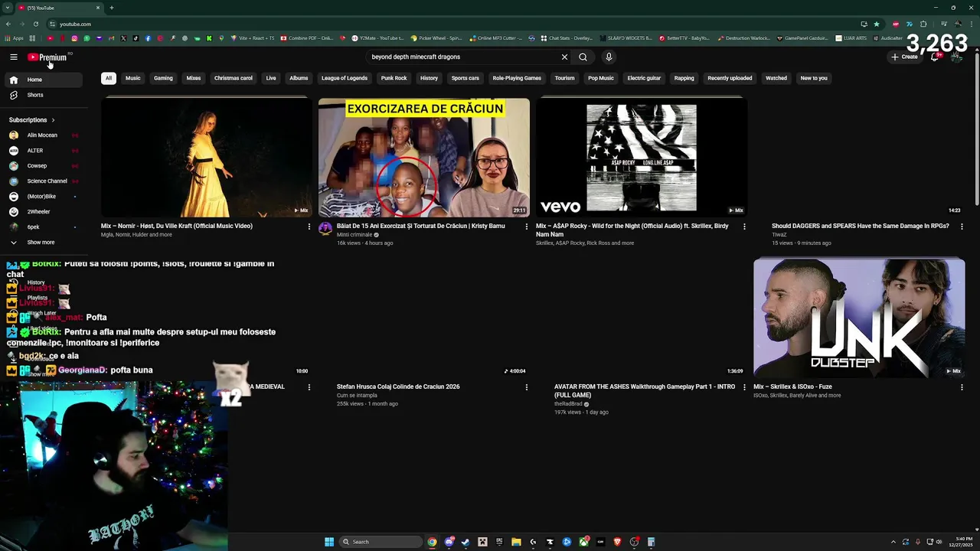Image resolution: width=980 pixels, height=551 pixels.
Task: Open the Science Channel subscription
Action: click(44, 181)
